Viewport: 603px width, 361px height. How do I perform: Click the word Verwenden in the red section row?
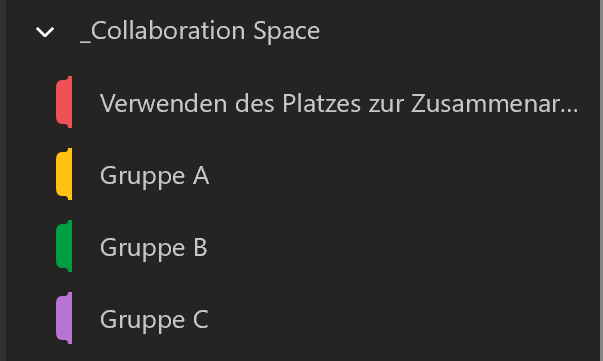[x=163, y=103]
